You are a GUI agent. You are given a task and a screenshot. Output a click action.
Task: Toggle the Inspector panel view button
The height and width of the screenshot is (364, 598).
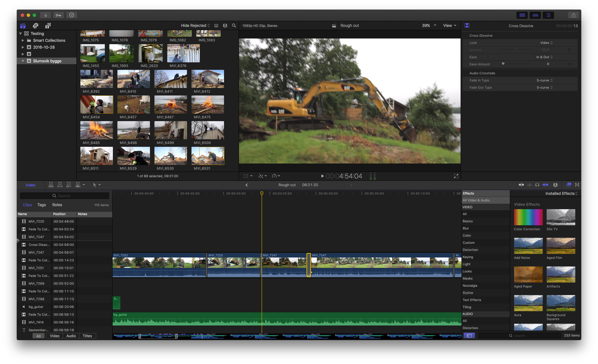point(548,15)
